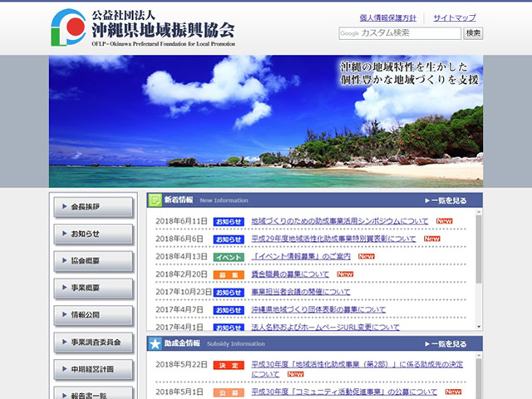Click the 公募 badge beside 2018年5月1日
Viewport: 532px width, 399px height.
point(229,392)
